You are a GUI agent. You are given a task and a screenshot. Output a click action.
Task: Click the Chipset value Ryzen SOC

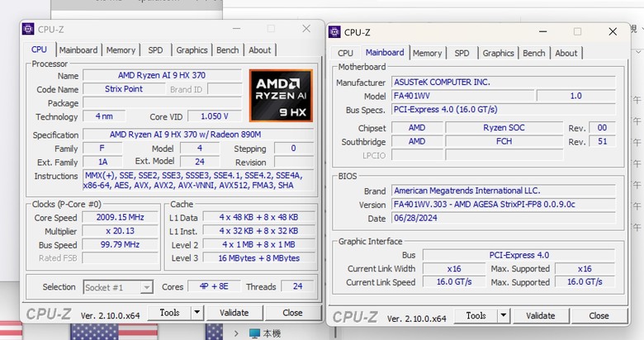[x=504, y=128]
